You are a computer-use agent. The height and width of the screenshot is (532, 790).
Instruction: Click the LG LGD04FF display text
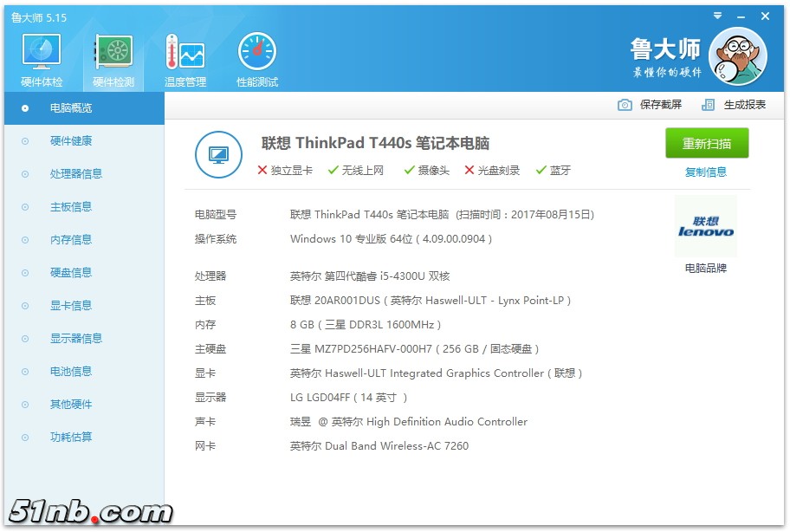[x=348, y=398]
